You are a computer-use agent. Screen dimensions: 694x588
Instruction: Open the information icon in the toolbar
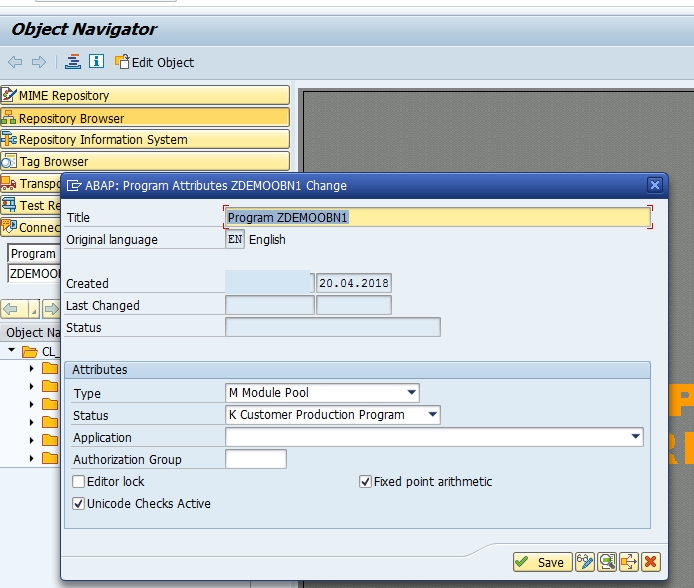click(96, 61)
